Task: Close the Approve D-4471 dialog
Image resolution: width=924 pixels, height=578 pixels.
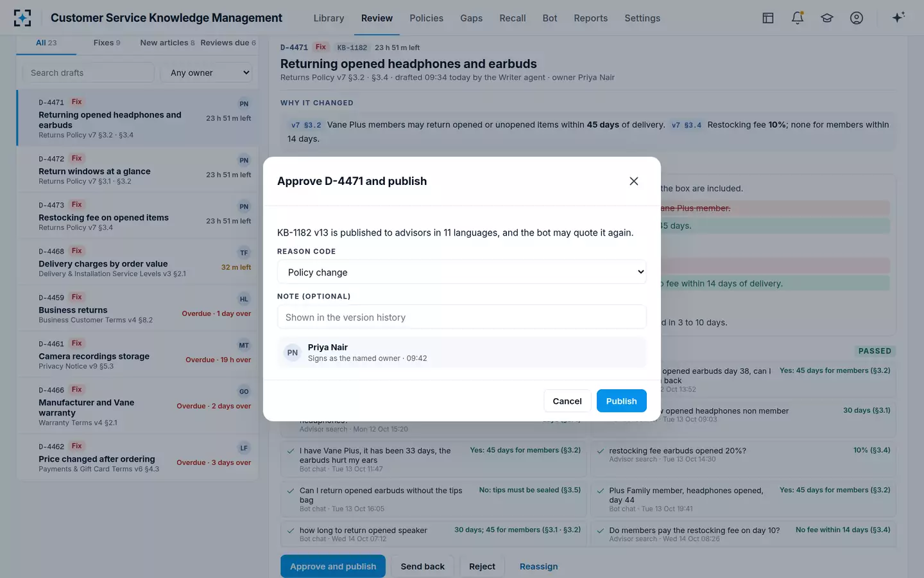Action: 634,181
